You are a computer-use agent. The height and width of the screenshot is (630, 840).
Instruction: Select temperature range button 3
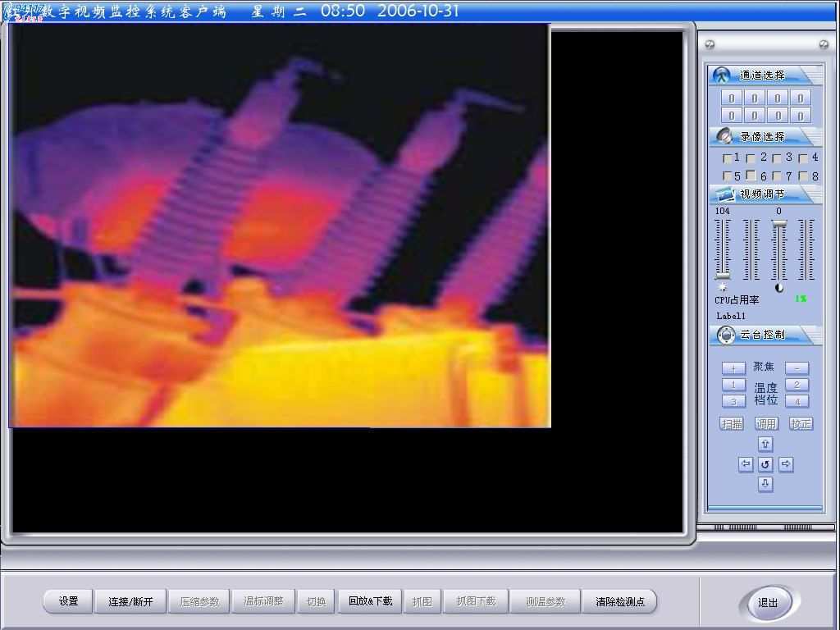pyautogui.click(x=733, y=401)
